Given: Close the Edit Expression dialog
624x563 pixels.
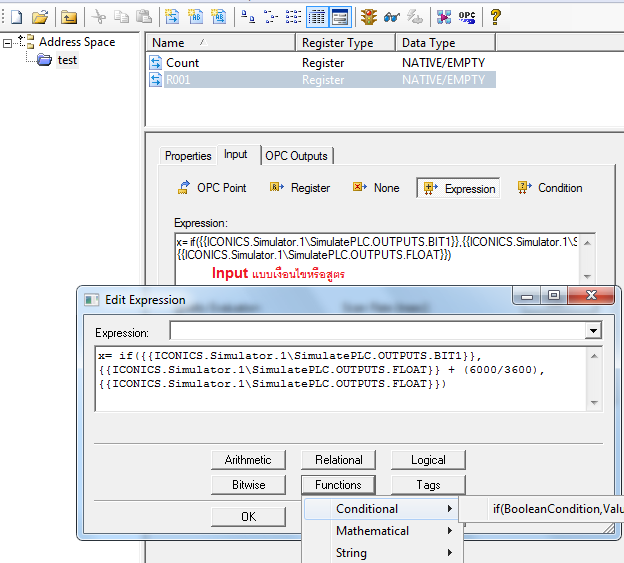Looking at the screenshot, I should tap(591, 295).
